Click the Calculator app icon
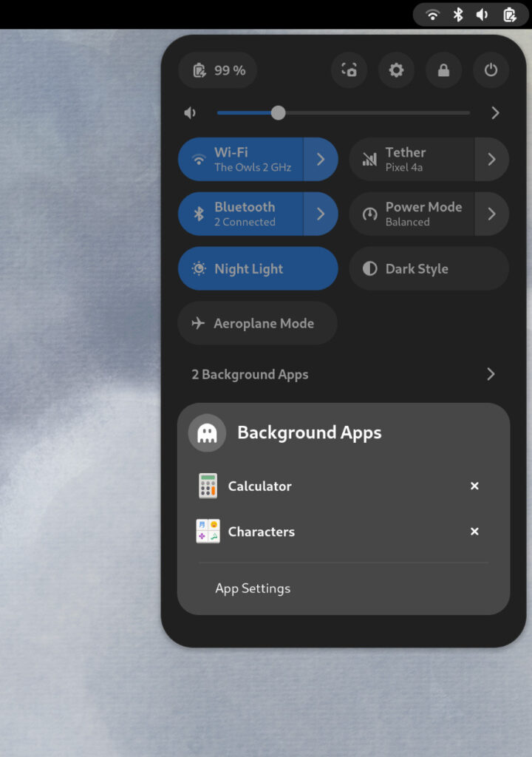The image size is (532, 757). [208, 486]
